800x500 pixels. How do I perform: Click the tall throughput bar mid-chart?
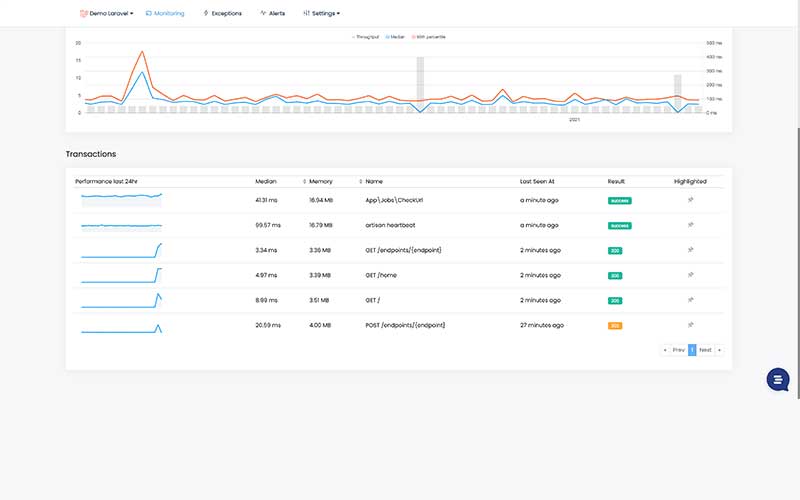click(420, 84)
